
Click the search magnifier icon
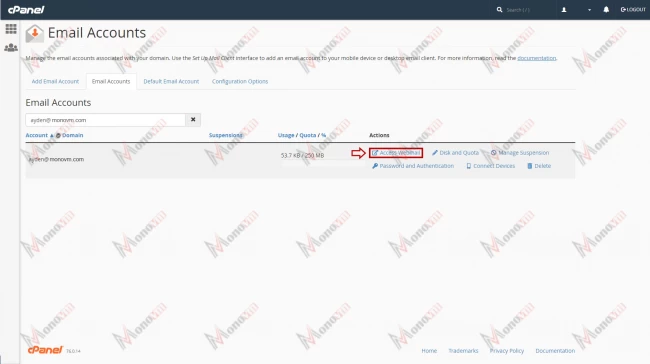click(x=499, y=10)
